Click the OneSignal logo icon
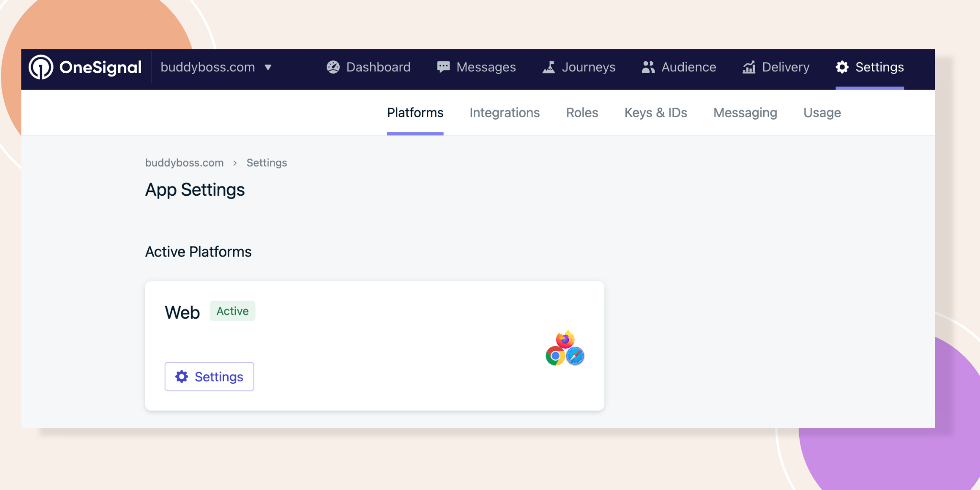 pos(41,67)
